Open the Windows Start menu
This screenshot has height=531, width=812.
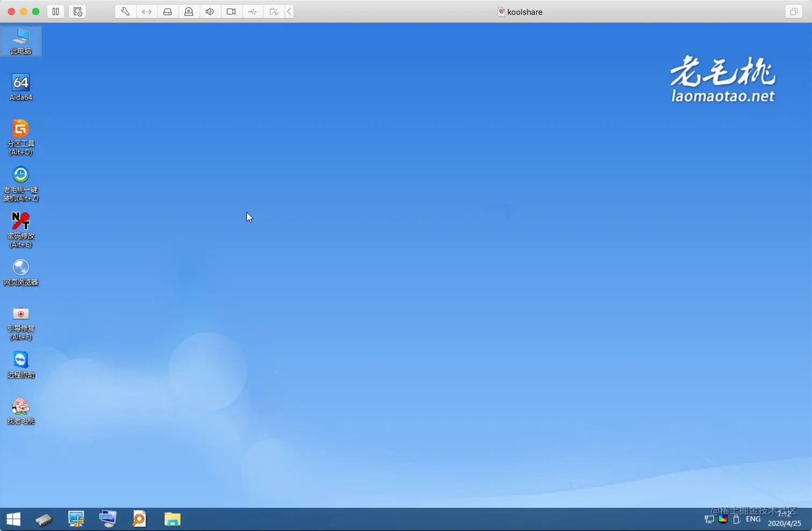click(x=13, y=519)
